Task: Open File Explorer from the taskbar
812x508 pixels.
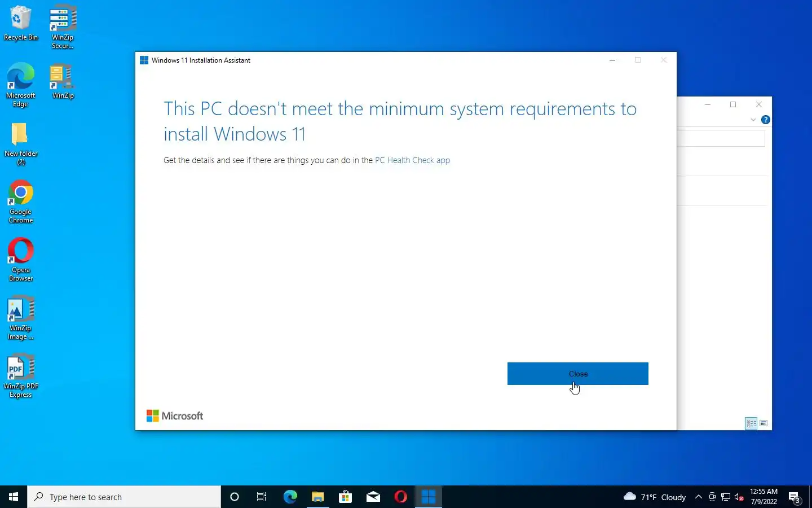Action: tap(317, 497)
